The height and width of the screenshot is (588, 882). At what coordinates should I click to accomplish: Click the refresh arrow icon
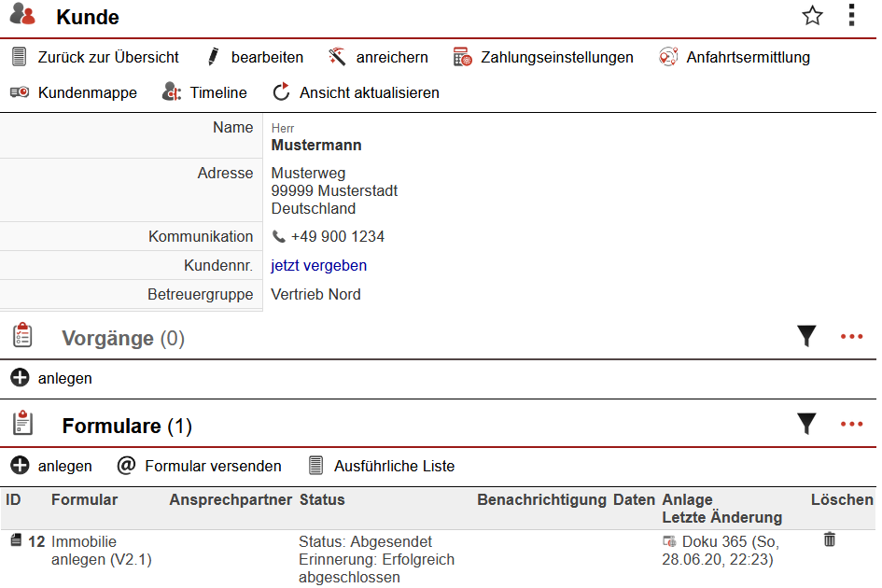[x=281, y=91]
